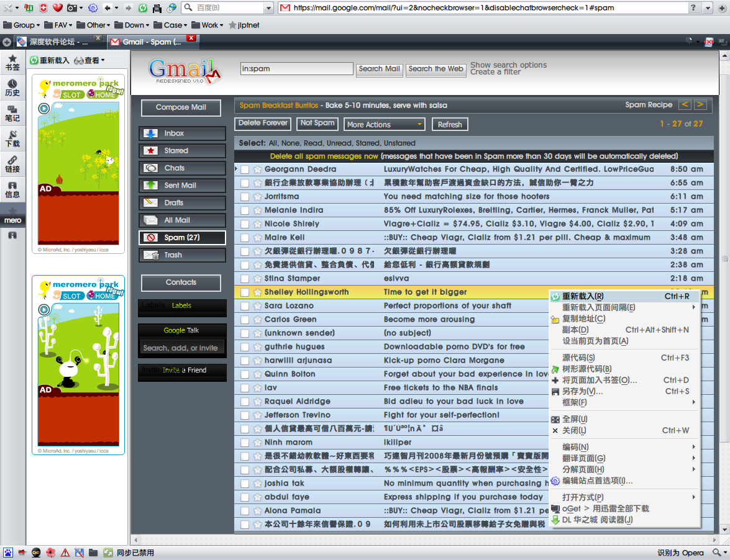This screenshot has height=560, width=730.
Task: Choose 重新载入(R) from context menu
Action: pyautogui.click(x=624, y=296)
